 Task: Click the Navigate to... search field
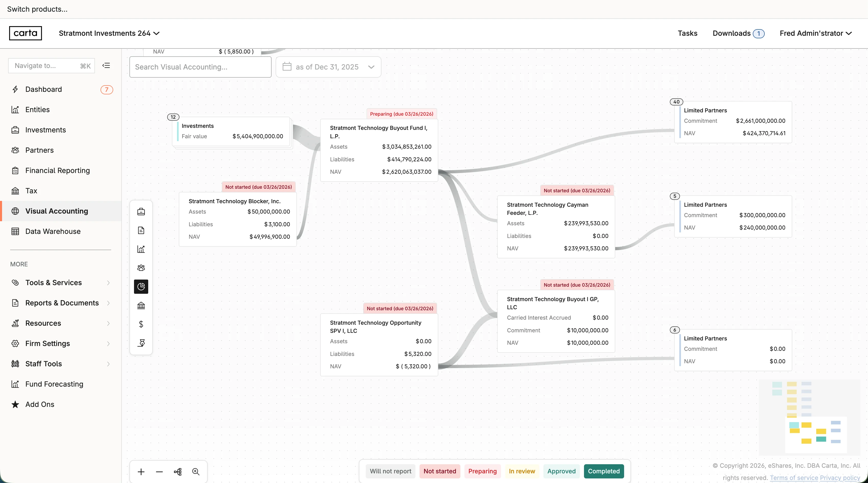51,66
